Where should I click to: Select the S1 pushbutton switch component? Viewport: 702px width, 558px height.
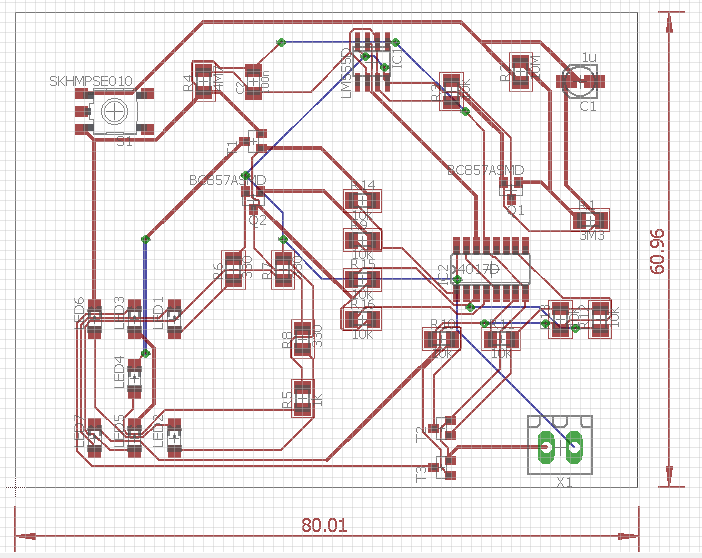point(118,111)
